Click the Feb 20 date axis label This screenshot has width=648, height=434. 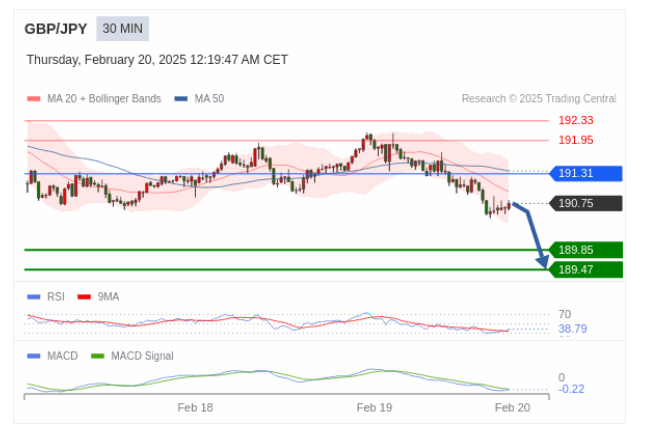(512, 408)
